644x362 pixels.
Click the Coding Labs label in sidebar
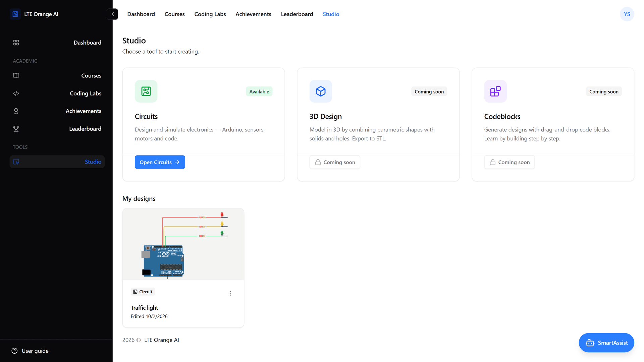click(86, 93)
